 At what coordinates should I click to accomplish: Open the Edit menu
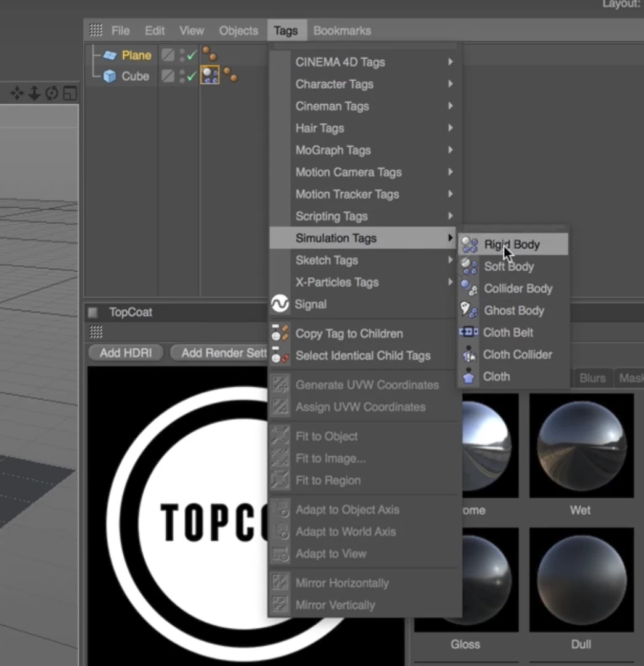tap(155, 31)
